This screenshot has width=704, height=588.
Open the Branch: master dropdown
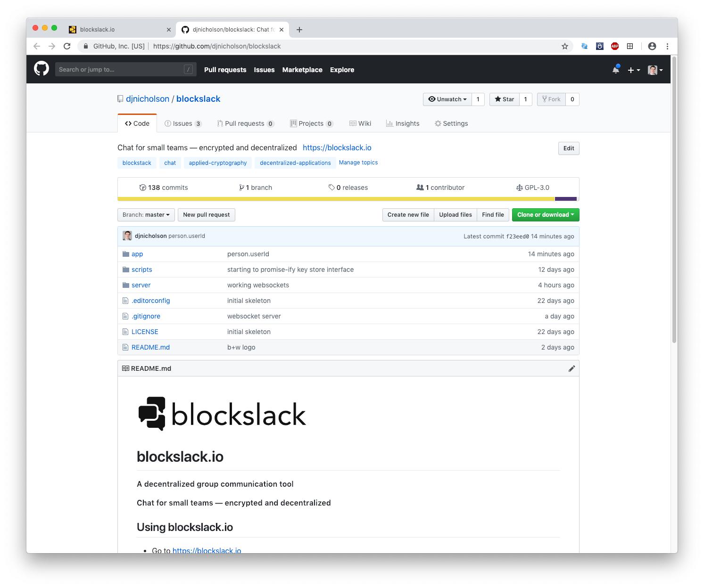(x=146, y=214)
